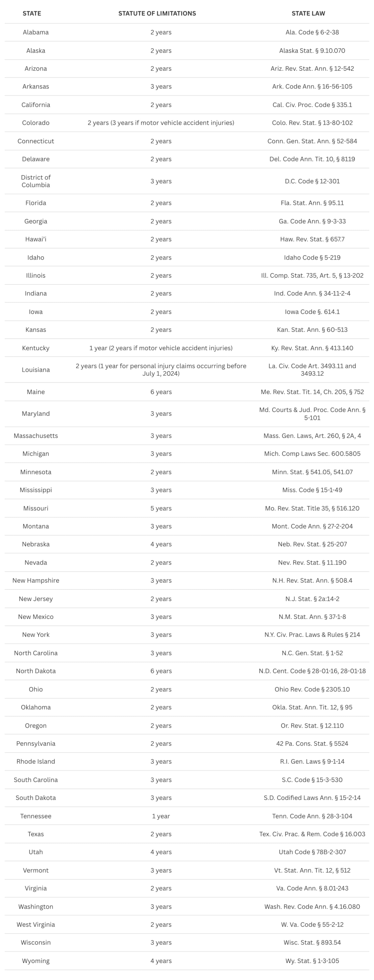Click the Louisiana statute of limitations note

click(x=161, y=370)
